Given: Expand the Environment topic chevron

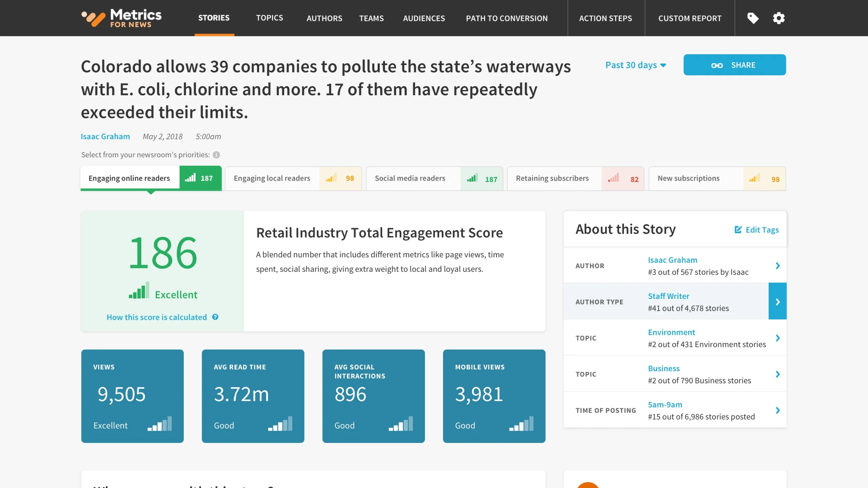Looking at the screenshot, I should coord(778,338).
